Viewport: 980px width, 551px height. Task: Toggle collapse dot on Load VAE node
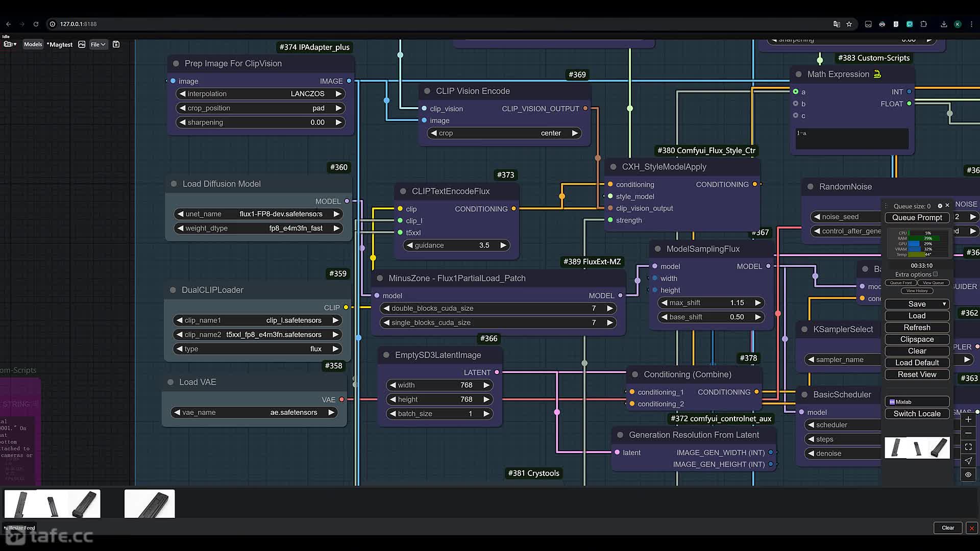point(170,382)
